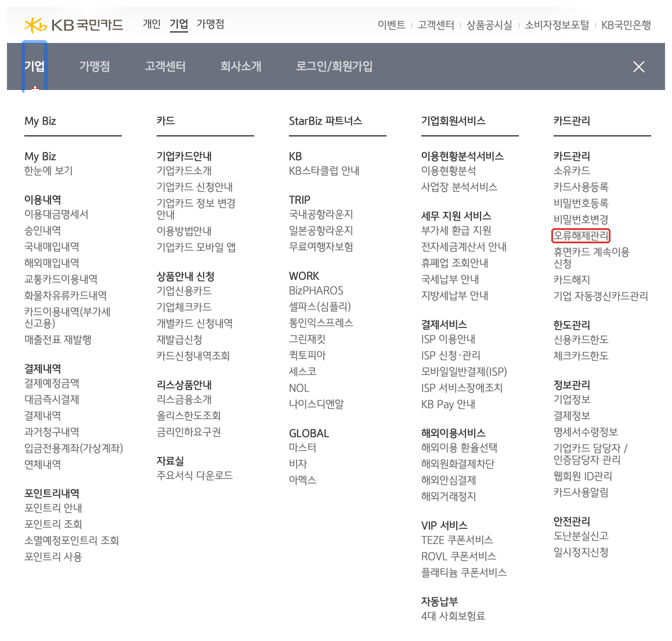The image size is (672, 641).
Task: Open 셀파스(심플리)
Action: pyautogui.click(x=320, y=307)
